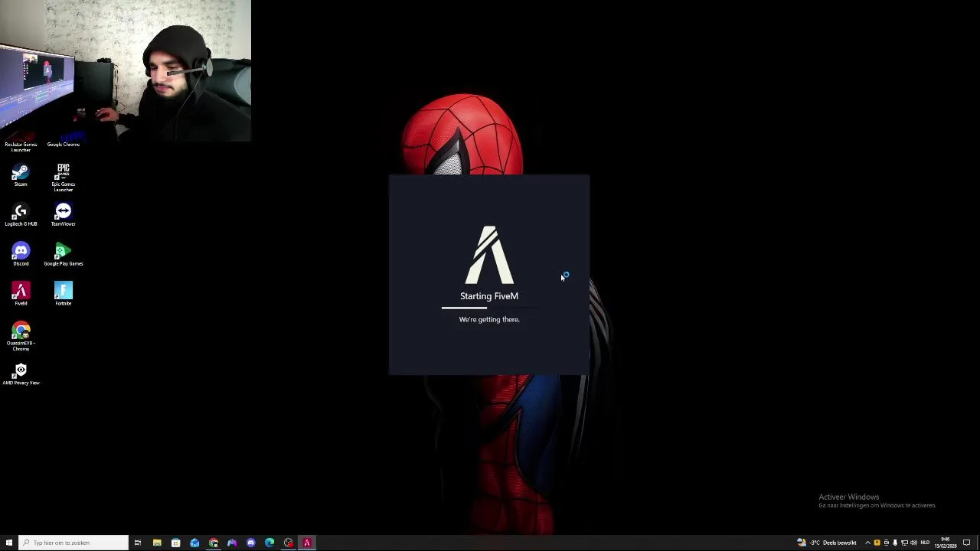The height and width of the screenshot is (551, 980).
Task: Click the "Starting FiveM" text
Action: (x=489, y=296)
